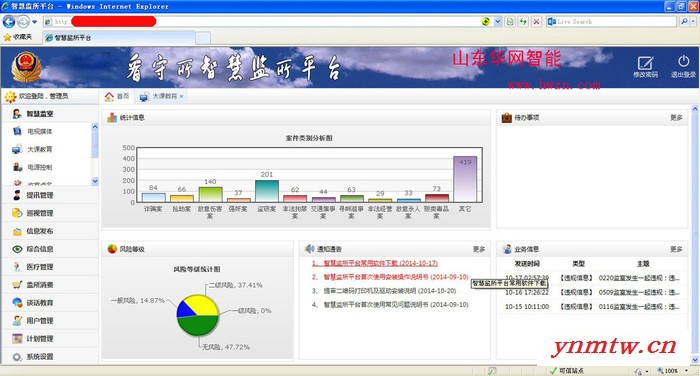This screenshot has width=700, height=376.
Task: Click the 统计信息 bar chart panel icon
Action: pos(112,118)
